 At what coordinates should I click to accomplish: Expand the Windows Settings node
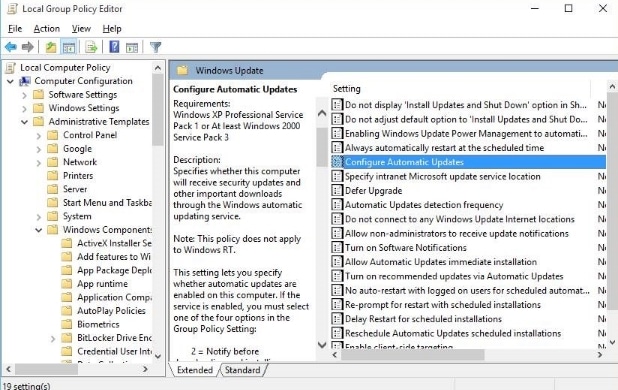tap(24, 108)
